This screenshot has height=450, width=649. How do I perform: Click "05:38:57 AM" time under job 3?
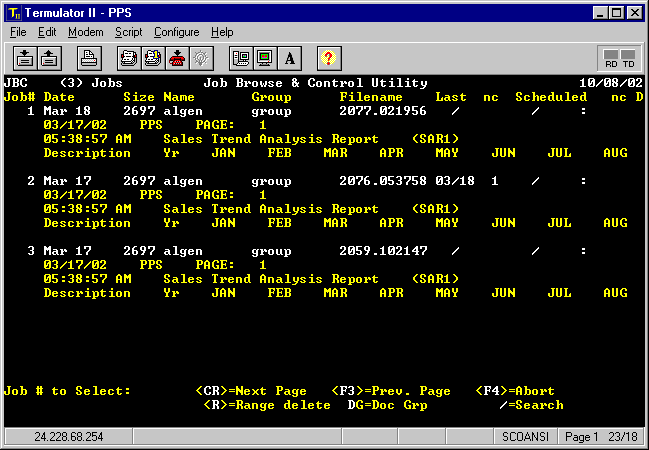[x=87, y=279]
